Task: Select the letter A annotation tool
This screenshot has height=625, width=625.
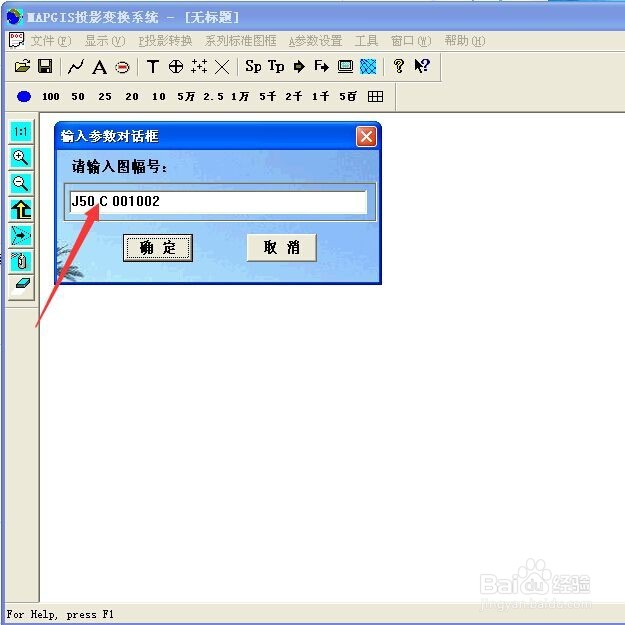Action: [99, 67]
